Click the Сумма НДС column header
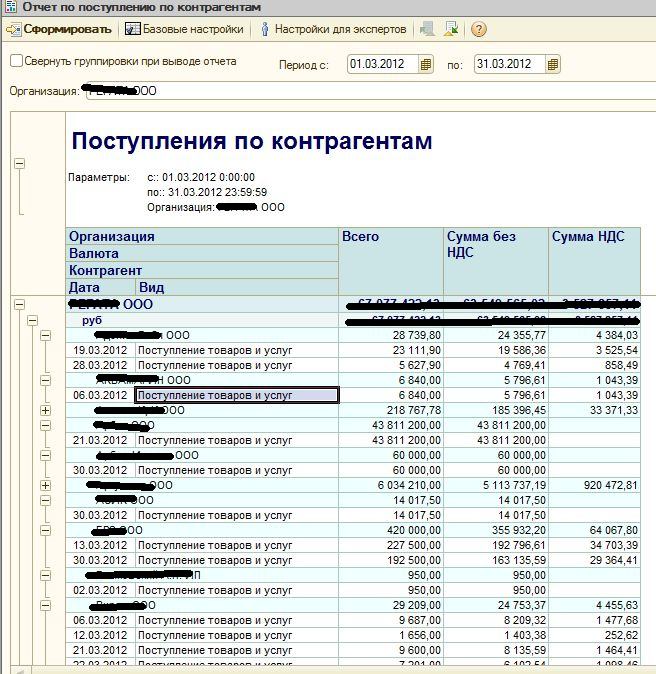 595,261
